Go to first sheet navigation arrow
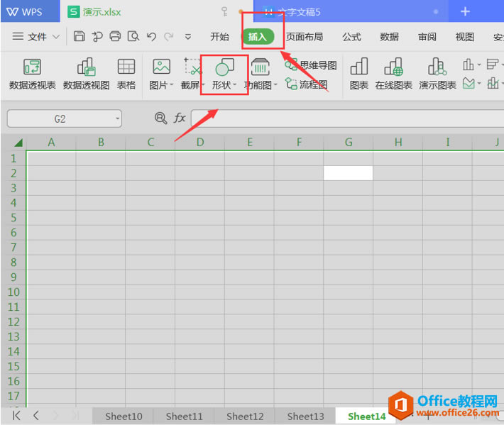Viewport: 504px width, 425px height. pyautogui.click(x=16, y=416)
